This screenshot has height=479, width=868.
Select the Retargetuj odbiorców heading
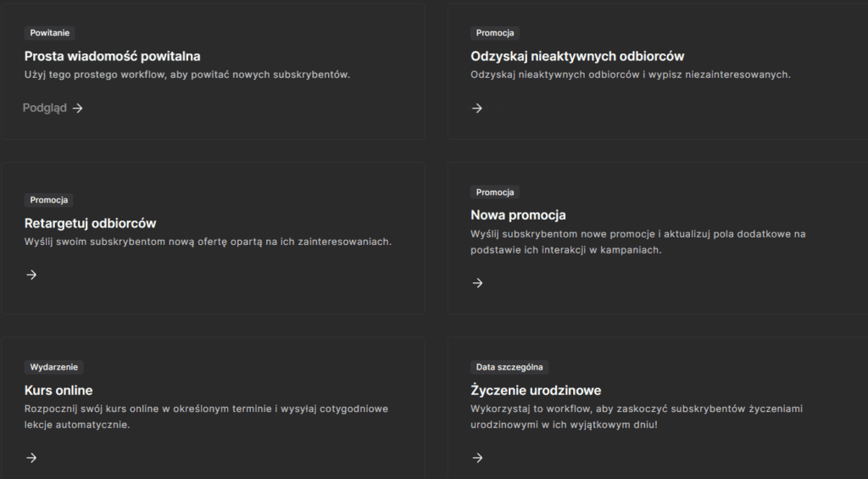pos(90,223)
